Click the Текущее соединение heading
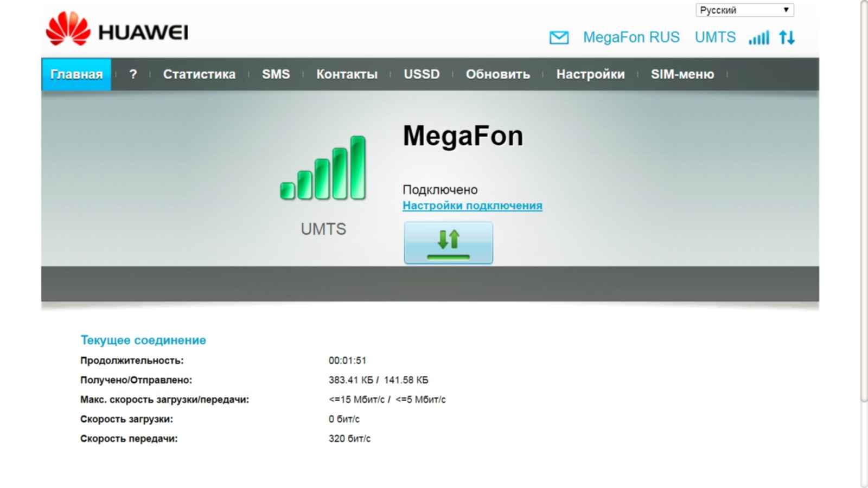The width and height of the screenshot is (868, 488). tap(143, 340)
